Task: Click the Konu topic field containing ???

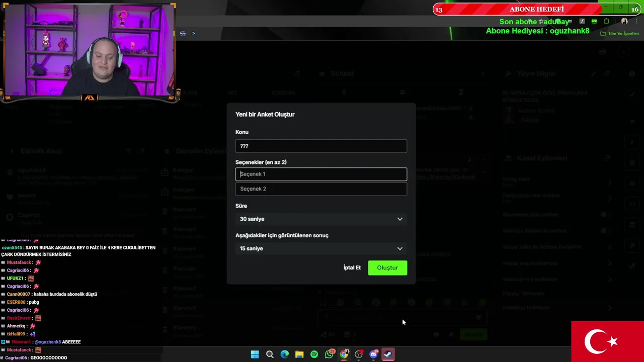Action: (321, 146)
